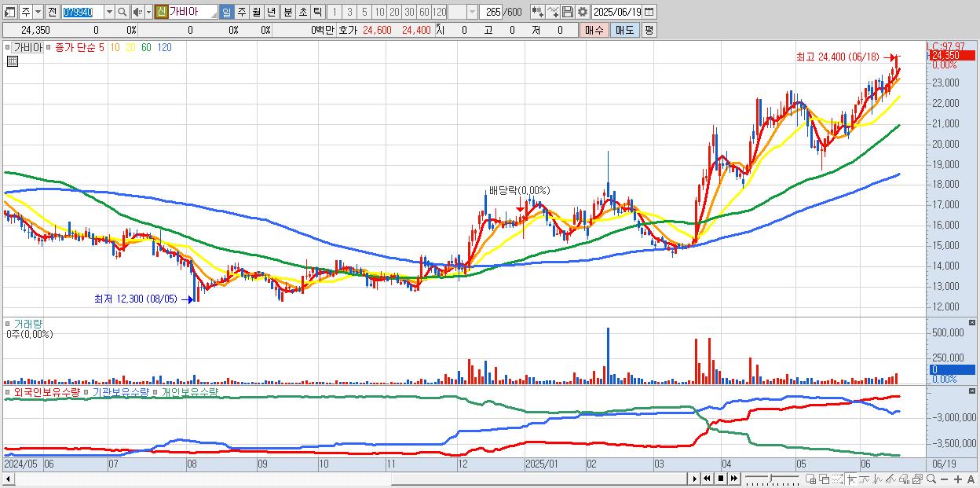Select the 1 interval button
The image size is (980, 488).
coord(335,12)
